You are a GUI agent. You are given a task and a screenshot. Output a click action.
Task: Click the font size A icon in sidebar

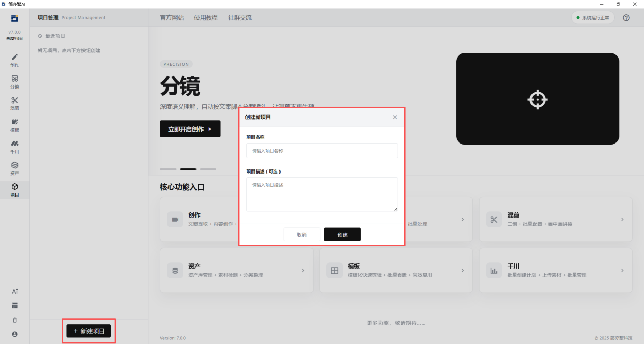(15, 291)
